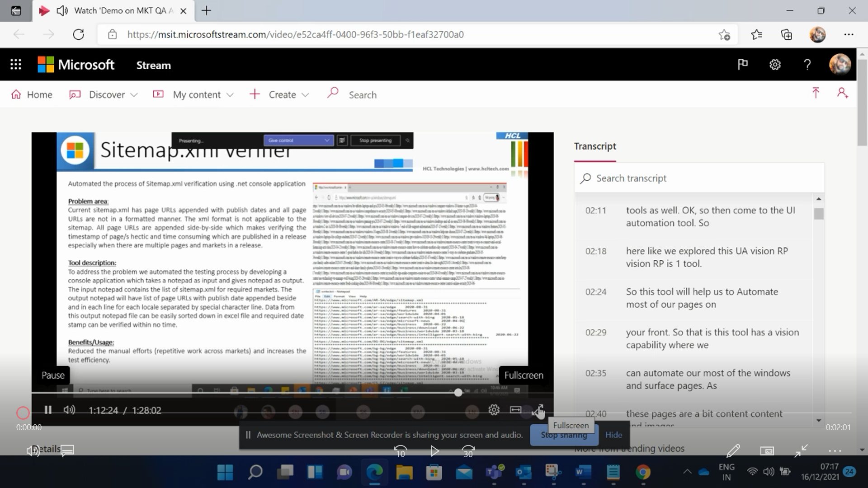Click the Search transcript field
Screen dimensions: 868x488
(x=699, y=178)
